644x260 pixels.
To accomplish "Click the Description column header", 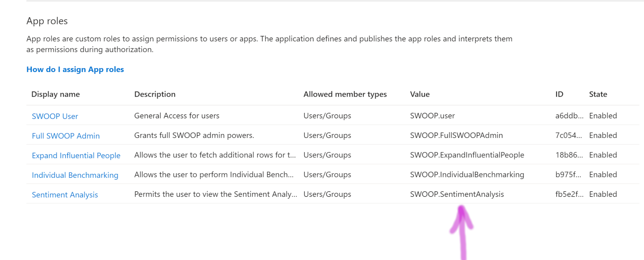I will coord(155,94).
